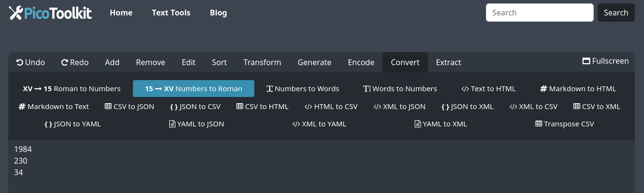This screenshot has width=644, height=193.
Task: Activate Roman to Numbers conversion
Action: [x=72, y=89]
